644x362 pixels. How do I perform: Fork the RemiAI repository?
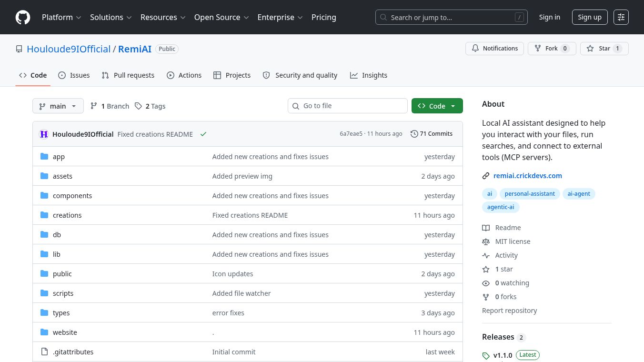pyautogui.click(x=552, y=49)
